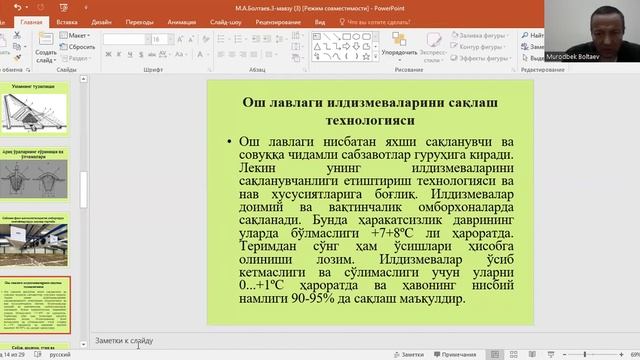The image size is (640, 360).
Task: Clear all formatting icon
Action: [x=206, y=39]
